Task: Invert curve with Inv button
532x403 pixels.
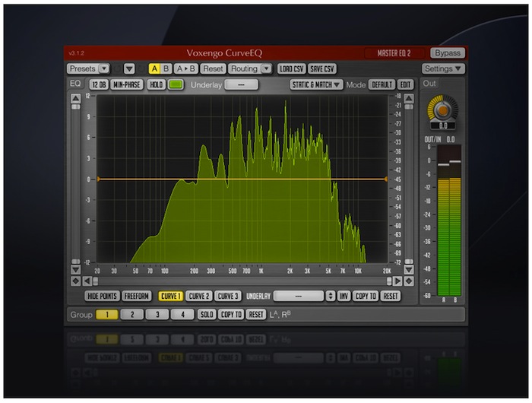Action: click(344, 296)
